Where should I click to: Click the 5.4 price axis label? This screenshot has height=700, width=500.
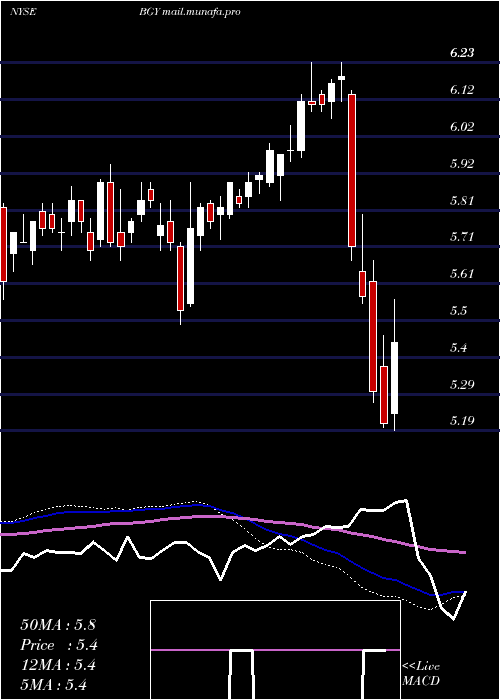click(459, 348)
